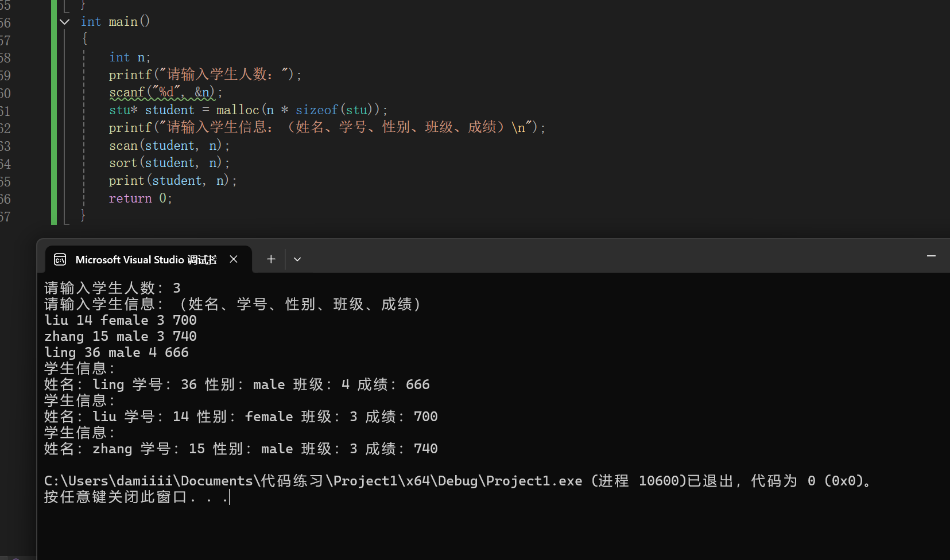
Task: Click the sort(student, n) line in editor
Action: pos(169,163)
